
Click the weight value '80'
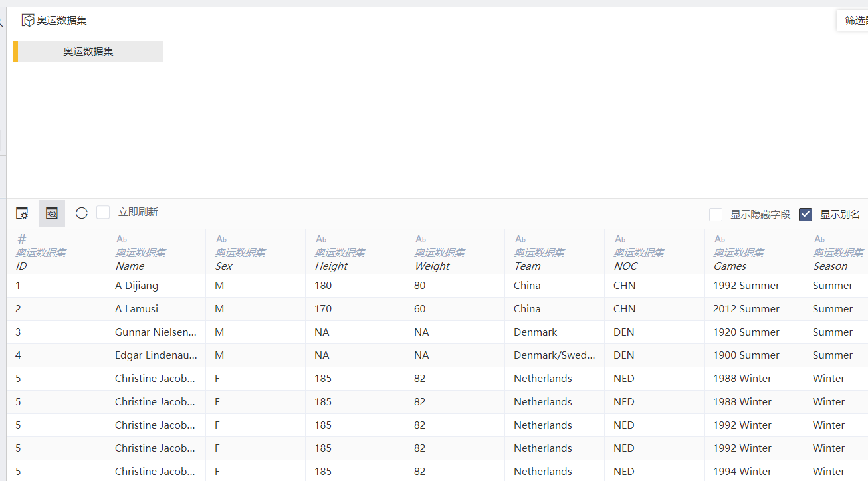(x=419, y=286)
